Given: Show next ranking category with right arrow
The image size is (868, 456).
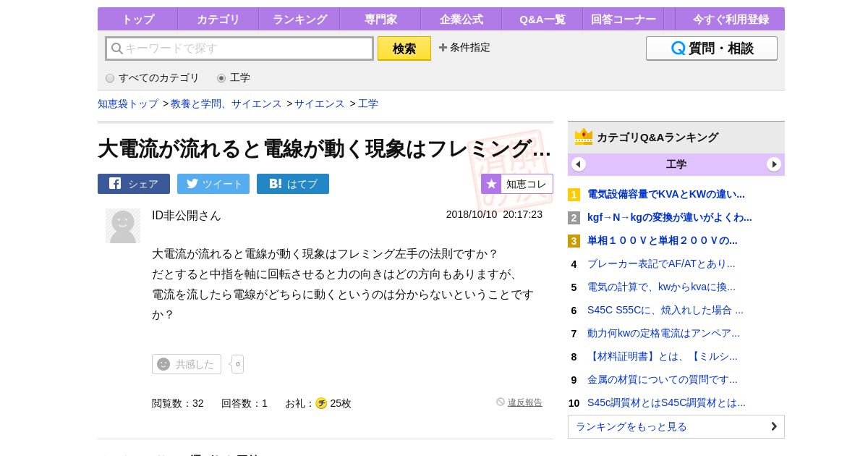Looking at the screenshot, I should tap(774, 164).
